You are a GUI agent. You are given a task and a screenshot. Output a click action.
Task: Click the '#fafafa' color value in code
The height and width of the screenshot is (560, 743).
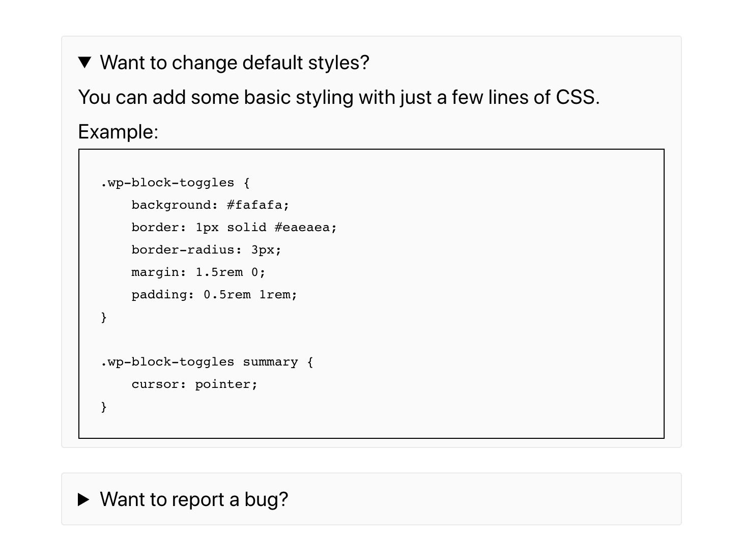[x=254, y=205]
